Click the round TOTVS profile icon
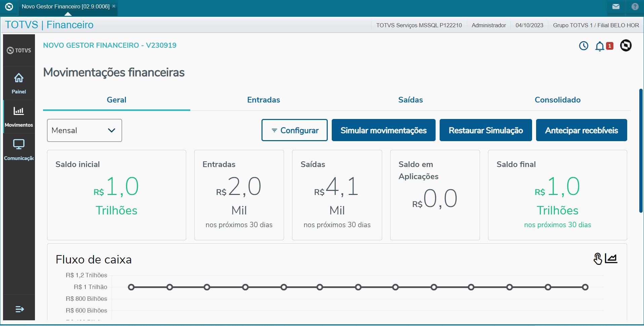 coord(626,45)
